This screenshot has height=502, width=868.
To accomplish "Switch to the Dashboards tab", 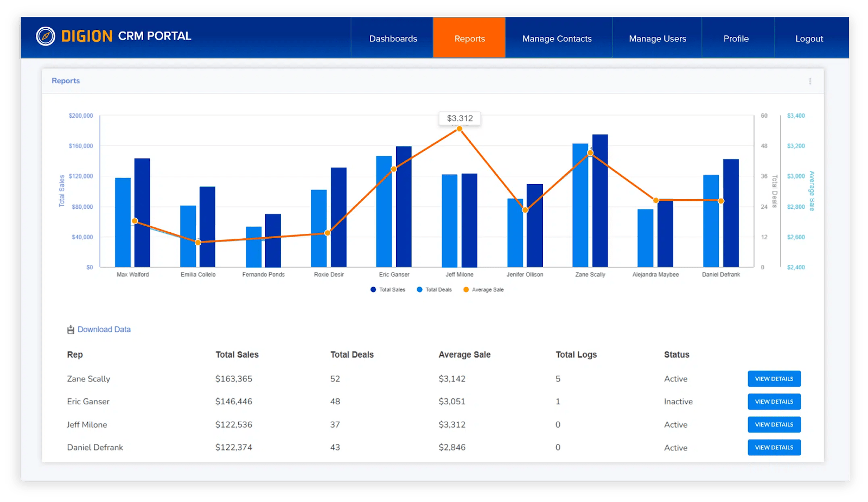I will [392, 38].
